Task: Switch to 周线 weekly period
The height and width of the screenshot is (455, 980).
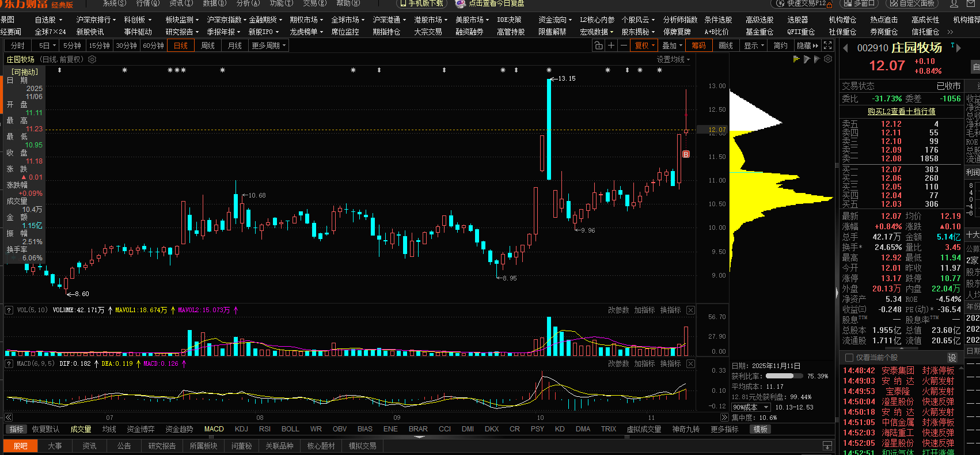Action: 208,45
